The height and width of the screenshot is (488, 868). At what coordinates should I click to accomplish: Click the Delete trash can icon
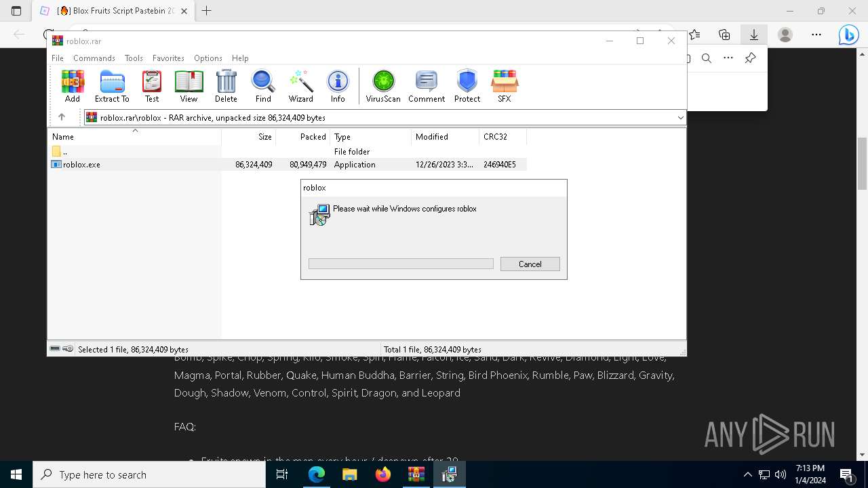click(226, 86)
